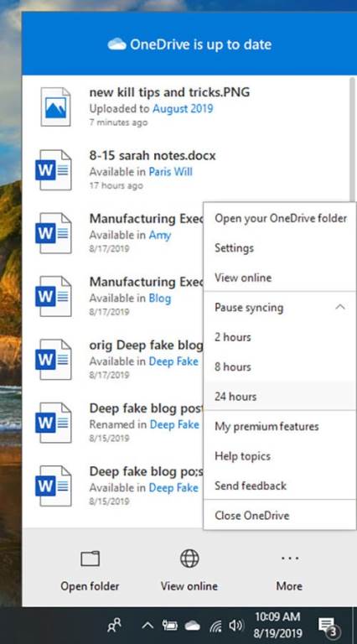
Task: Click Word icon for orig Deep fake blog
Action: point(54,360)
